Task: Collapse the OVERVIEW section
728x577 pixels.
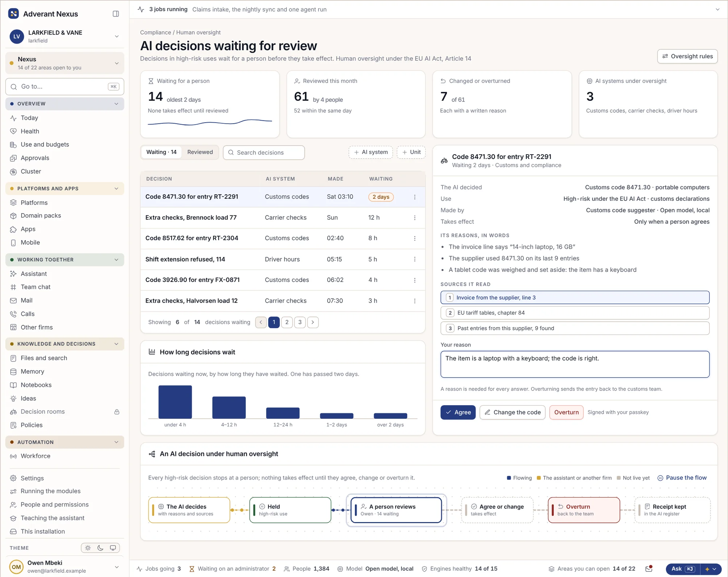Action: tap(65, 104)
